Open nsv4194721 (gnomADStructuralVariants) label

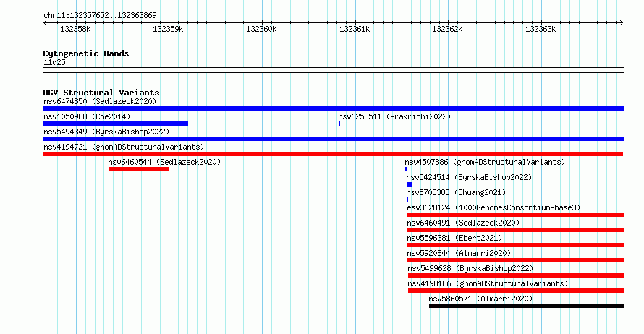pyautogui.click(x=124, y=147)
